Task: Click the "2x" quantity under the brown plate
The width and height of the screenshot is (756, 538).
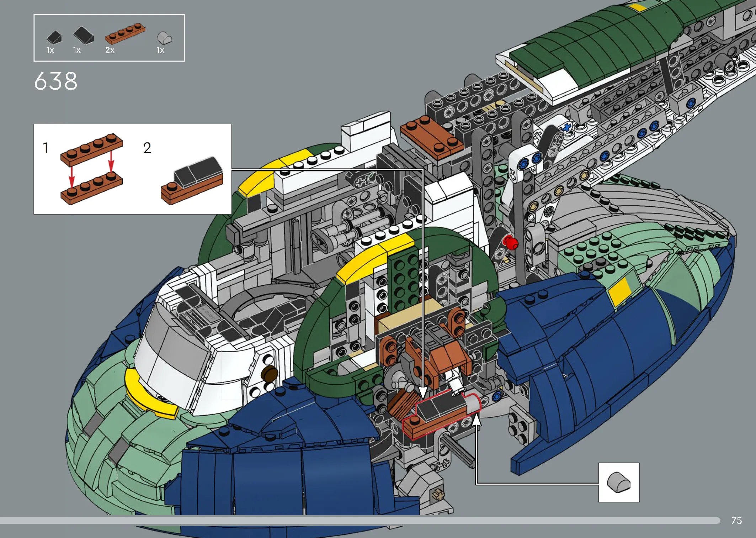Action: tap(110, 50)
